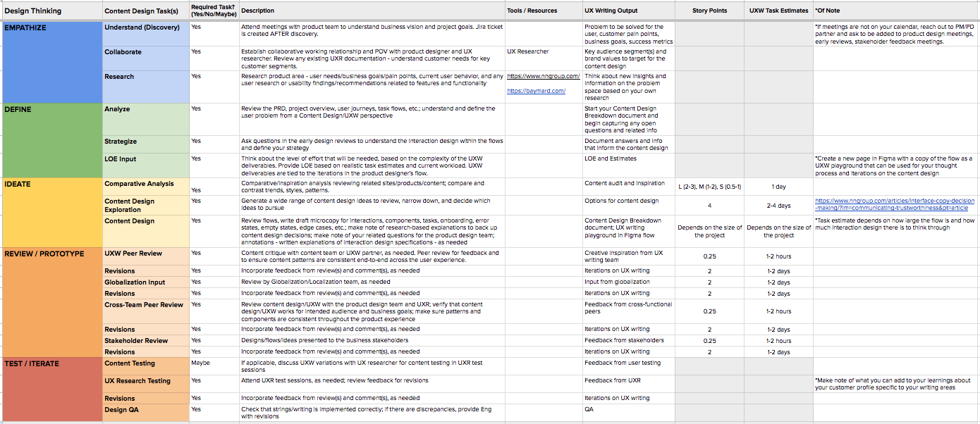Select the green DEFINE phase cell
The height and width of the screenshot is (424, 980).
pyautogui.click(x=51, y=139)
